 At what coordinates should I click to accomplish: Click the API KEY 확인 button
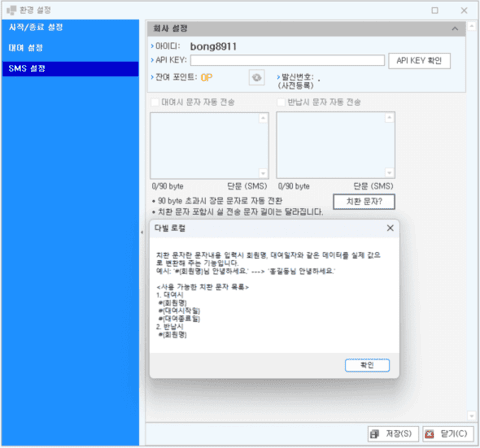419,61
